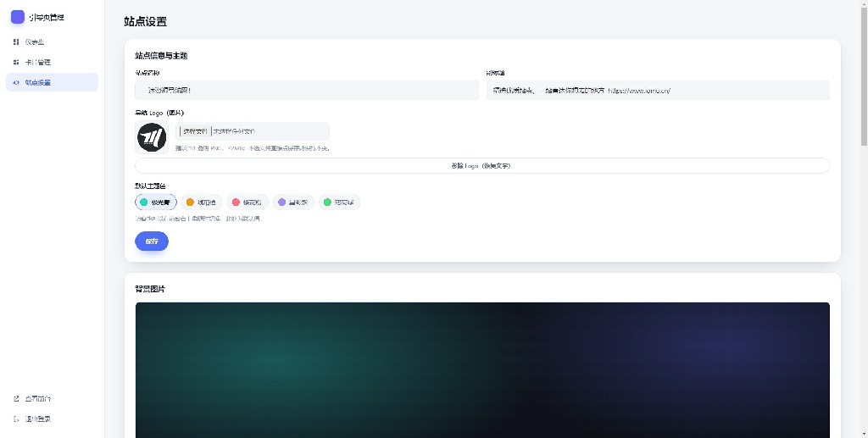
Task: Click the 站点设置 page heading
Action: click(x=146, y=21)
